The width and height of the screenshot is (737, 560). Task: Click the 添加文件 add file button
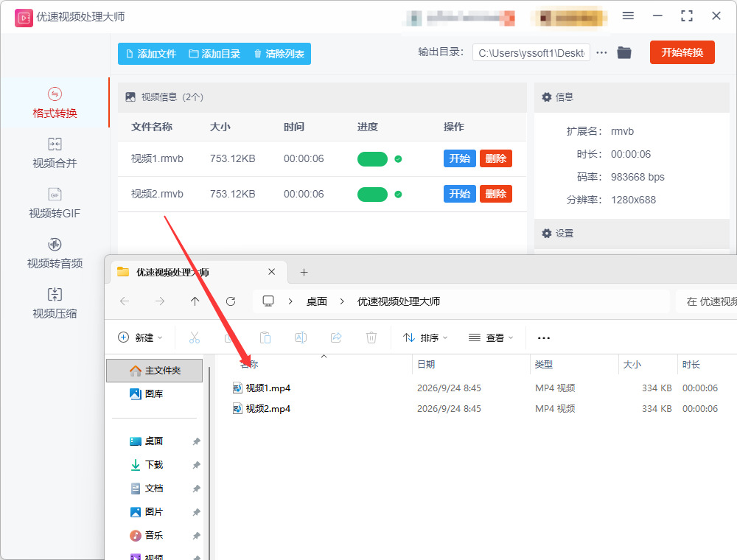click(x=151, y=54)
